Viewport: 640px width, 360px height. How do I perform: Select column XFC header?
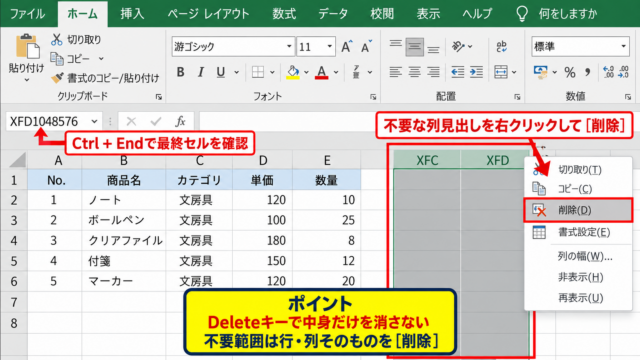[x=427, y=160]
